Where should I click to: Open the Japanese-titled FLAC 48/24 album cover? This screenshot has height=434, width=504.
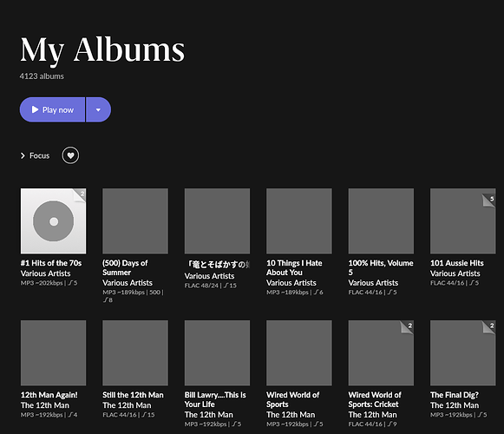217,221
